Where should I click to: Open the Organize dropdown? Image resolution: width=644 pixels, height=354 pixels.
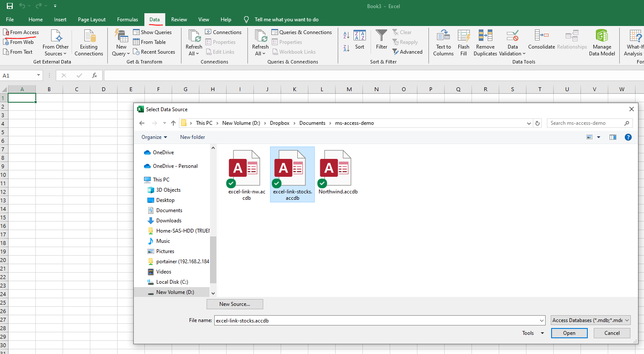154,137
